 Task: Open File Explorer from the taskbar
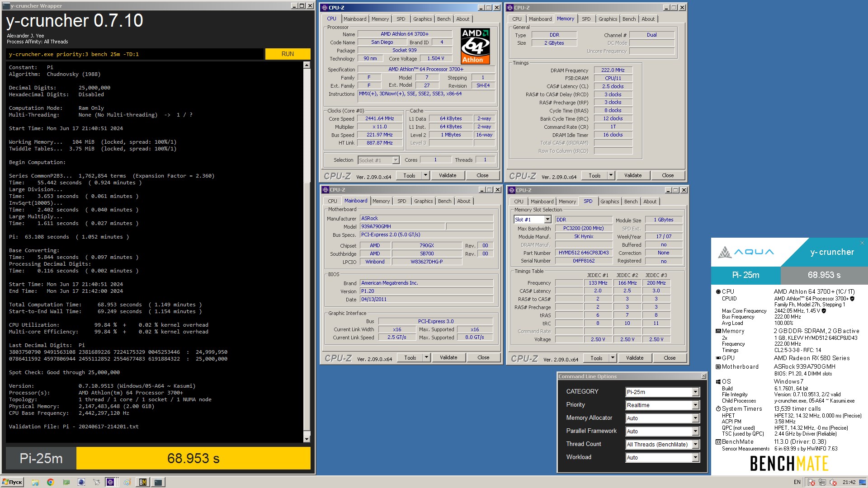point(35,482)
